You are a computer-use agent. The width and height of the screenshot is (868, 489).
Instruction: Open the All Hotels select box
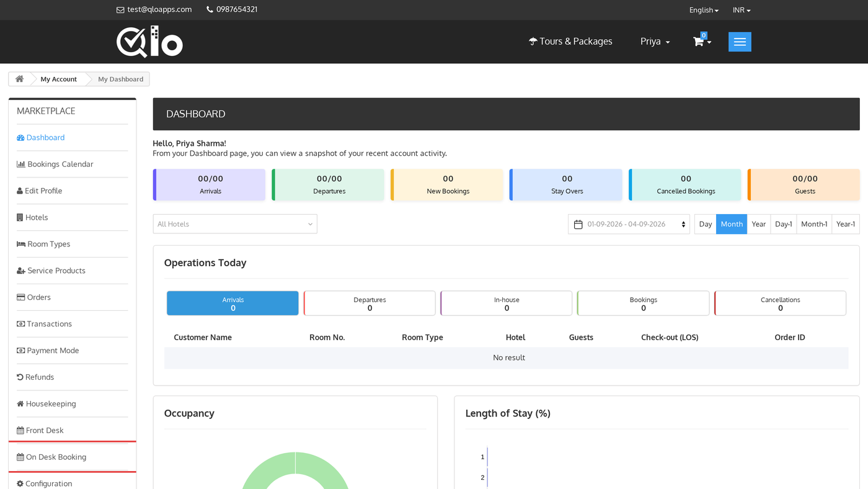click(x=235, y=224)
